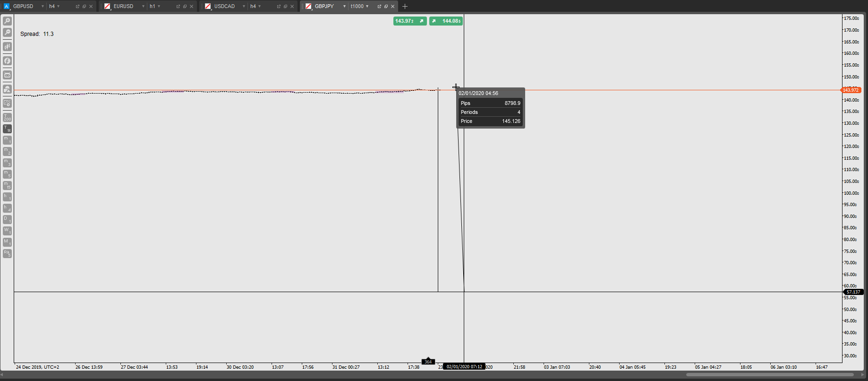
Task: Expand the GBPUSD symbol dropdown
Action: [43, 6]
